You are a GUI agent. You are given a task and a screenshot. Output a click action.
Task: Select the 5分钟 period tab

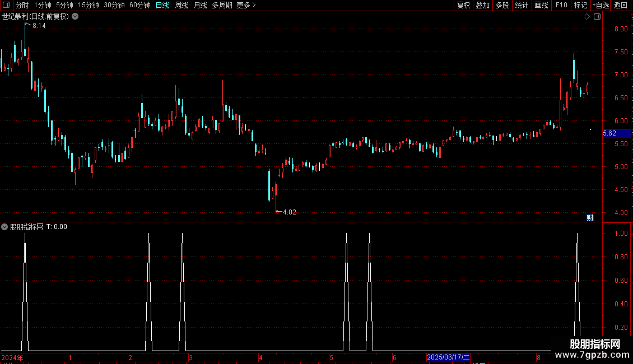point(64,5)
